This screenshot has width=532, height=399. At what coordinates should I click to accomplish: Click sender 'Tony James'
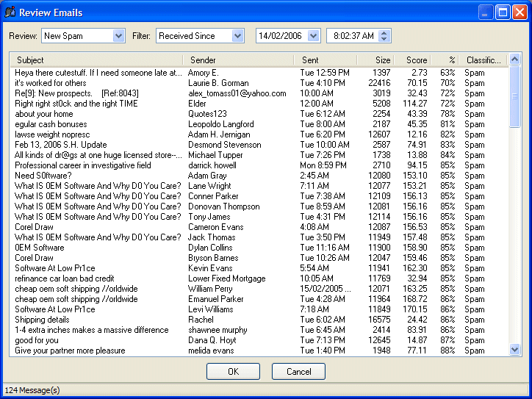(209, 217)
